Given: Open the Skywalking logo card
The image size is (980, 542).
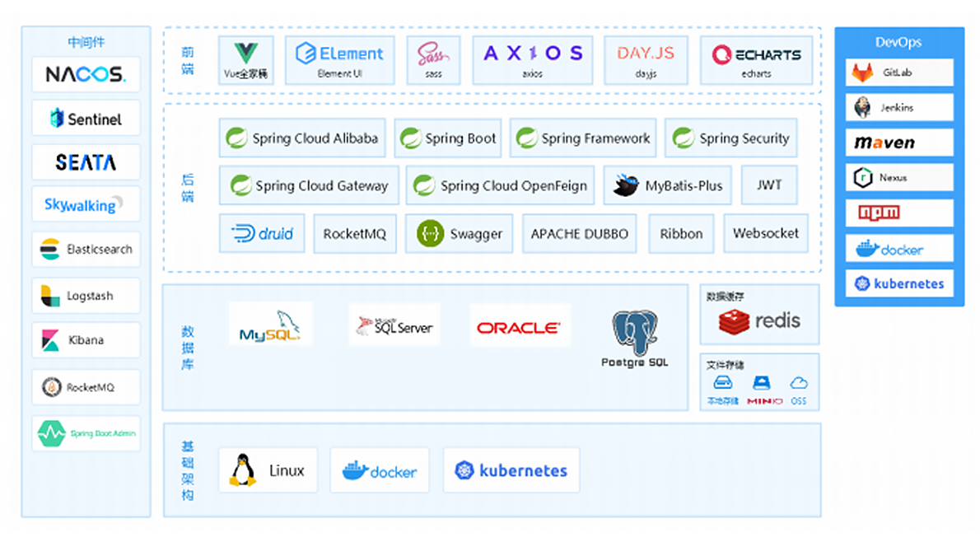Looking at the screenshot, I should 86,203.
